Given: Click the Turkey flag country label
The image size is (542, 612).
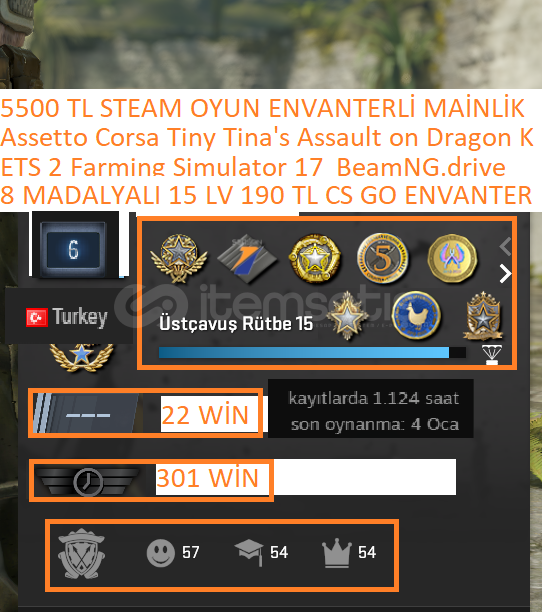Looking at the screenshot, I should pyautogui.click(x=67, y=317).
